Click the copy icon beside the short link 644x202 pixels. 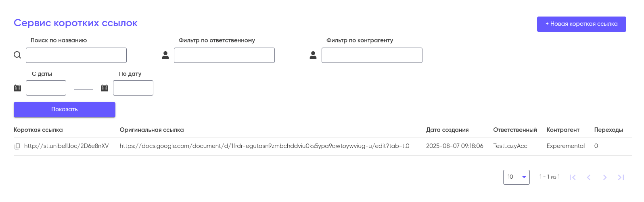pos(17,146)
